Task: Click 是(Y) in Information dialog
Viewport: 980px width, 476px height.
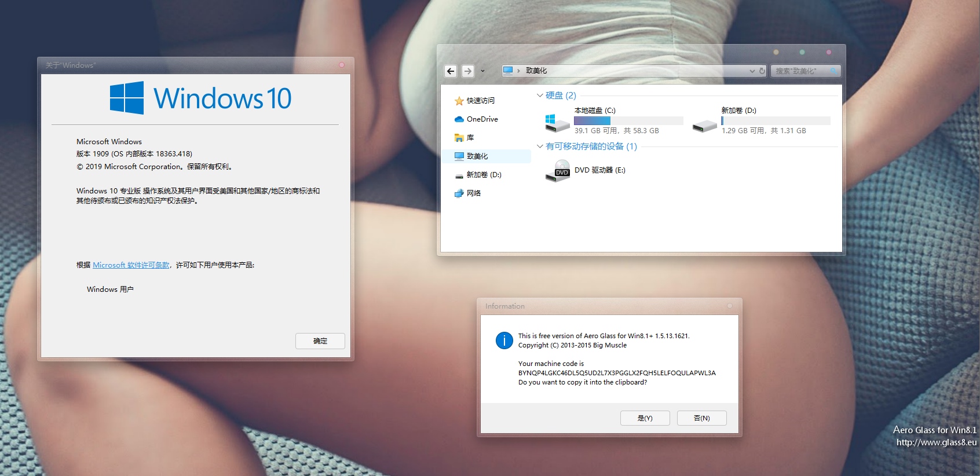Action: pyautogui.click(x=645, y=418)
